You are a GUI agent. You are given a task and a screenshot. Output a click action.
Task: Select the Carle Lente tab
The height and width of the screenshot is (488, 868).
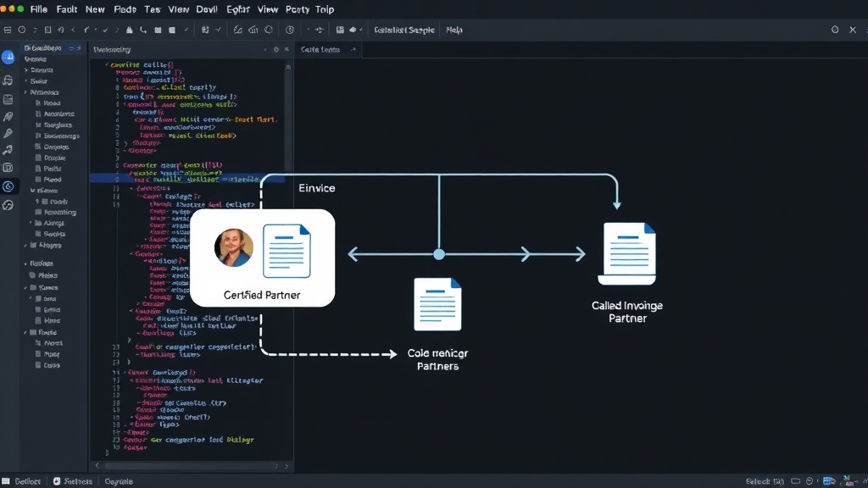point(320,49)
